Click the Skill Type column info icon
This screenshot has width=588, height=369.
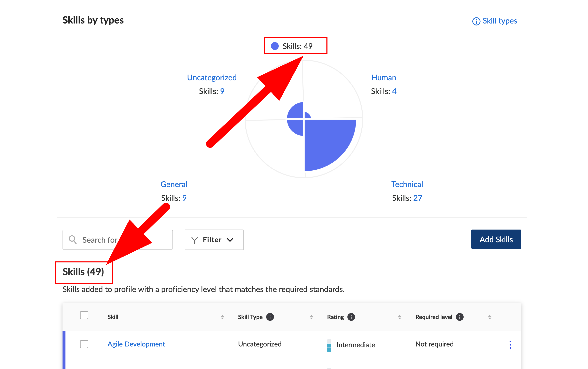[270, 317]
